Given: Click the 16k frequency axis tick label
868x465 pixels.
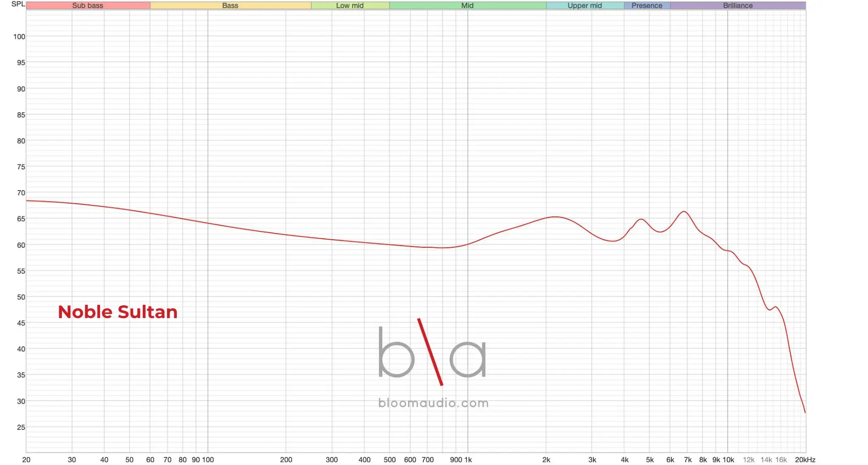Looking at the screenshot, I should 781,460.
